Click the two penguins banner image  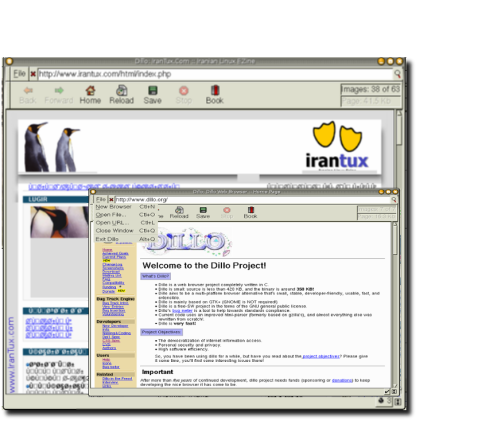[x=52, y=147]
